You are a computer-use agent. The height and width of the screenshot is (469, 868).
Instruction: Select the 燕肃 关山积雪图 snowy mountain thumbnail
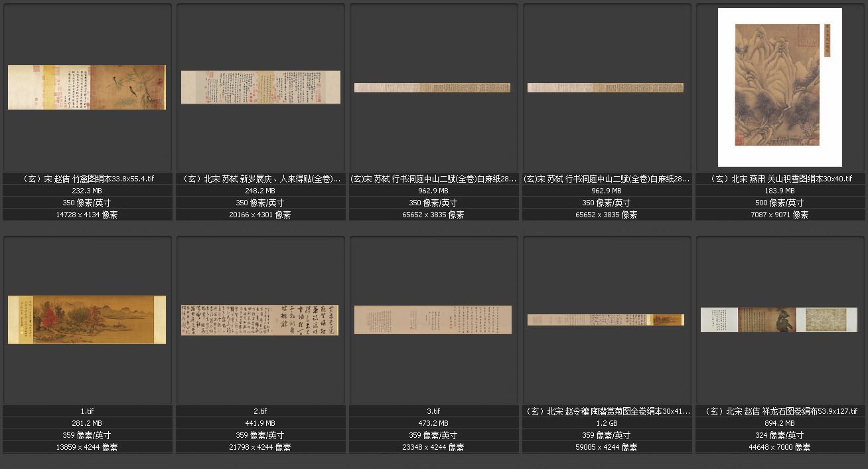click(780, 87)
